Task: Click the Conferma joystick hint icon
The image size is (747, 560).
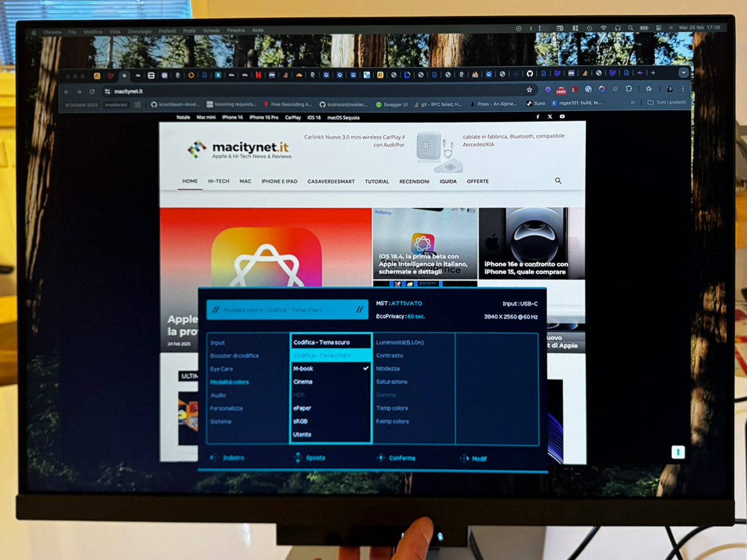Action: pos(380,458)
